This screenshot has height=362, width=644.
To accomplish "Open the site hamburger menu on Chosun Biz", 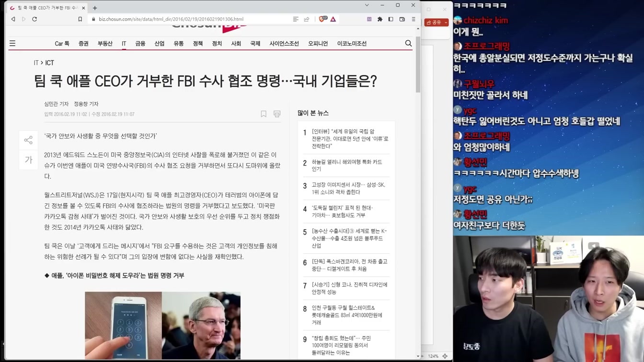I will [12, 44].
